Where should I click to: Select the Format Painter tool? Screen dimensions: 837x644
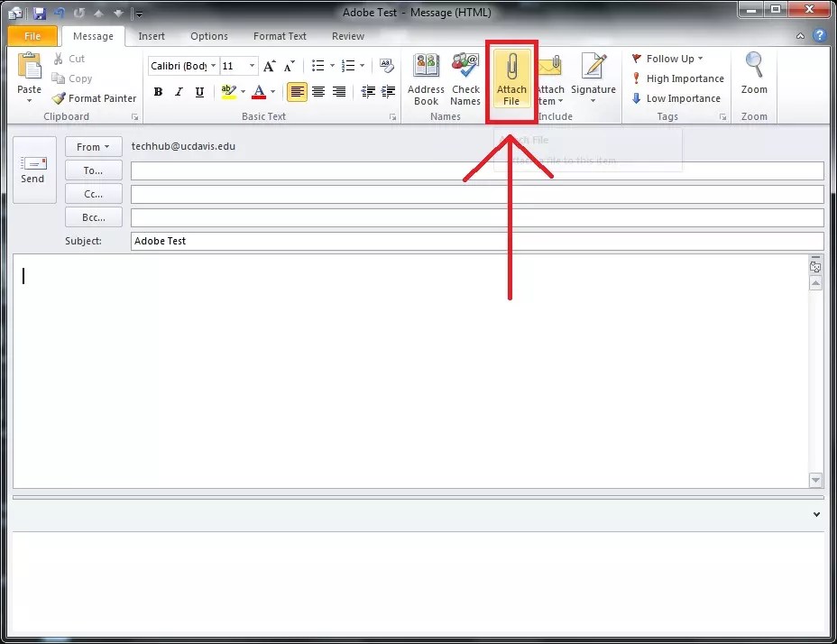click(95, 98)
